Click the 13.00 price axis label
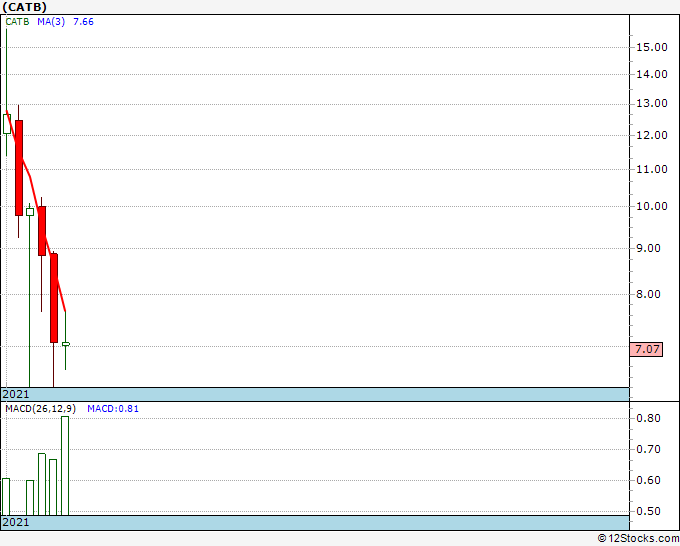 652,103
